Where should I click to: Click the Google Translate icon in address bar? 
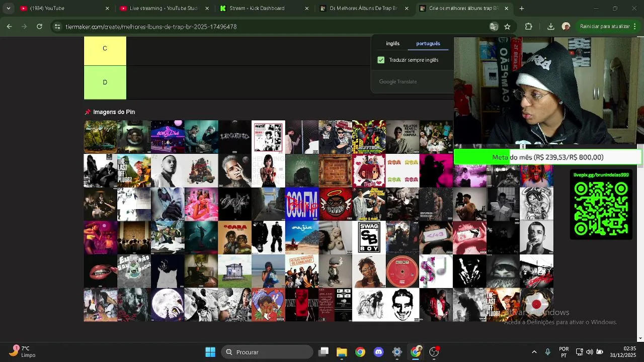coord(494,27)
